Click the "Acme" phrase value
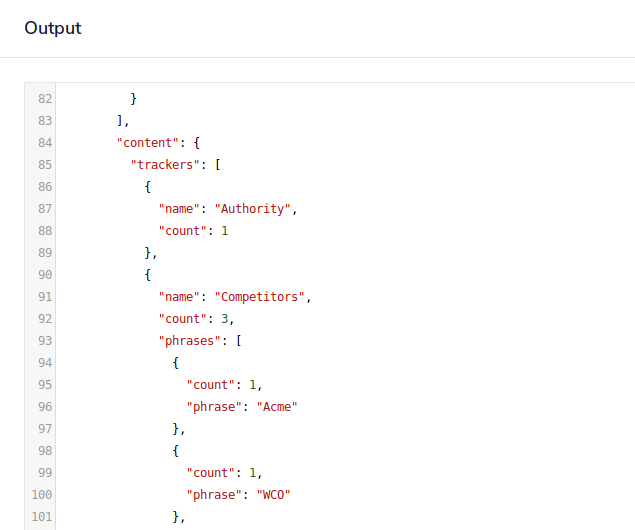Screen dimensions: 635x530 coord(277,407)
